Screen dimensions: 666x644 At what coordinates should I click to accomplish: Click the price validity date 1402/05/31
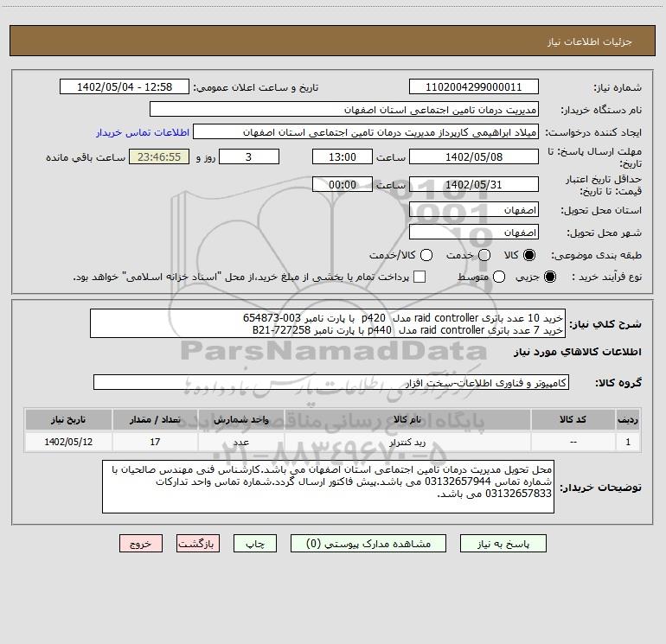[x=474, y=184]
